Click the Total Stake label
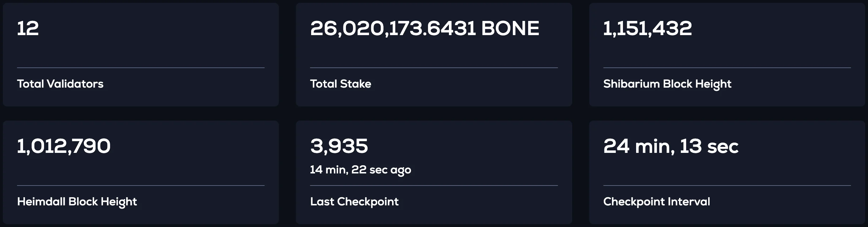 tap(340, 84)
